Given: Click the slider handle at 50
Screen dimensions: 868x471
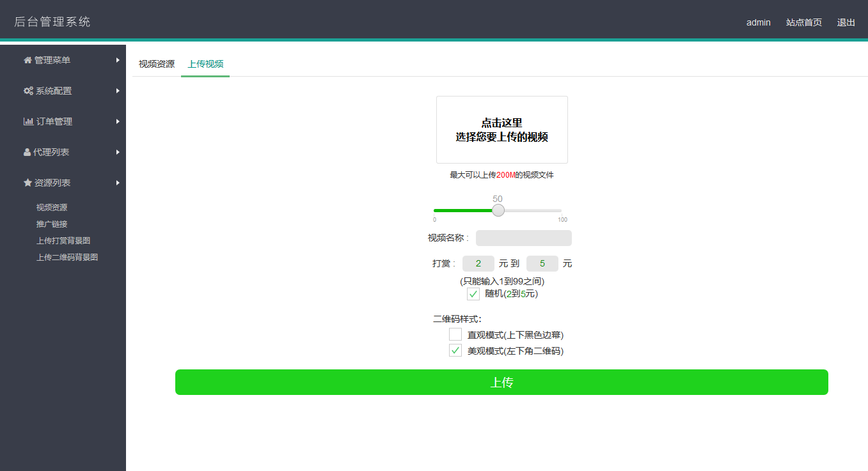Looking at the screenshot, I should pyautogui.click(x=498, y=210).
